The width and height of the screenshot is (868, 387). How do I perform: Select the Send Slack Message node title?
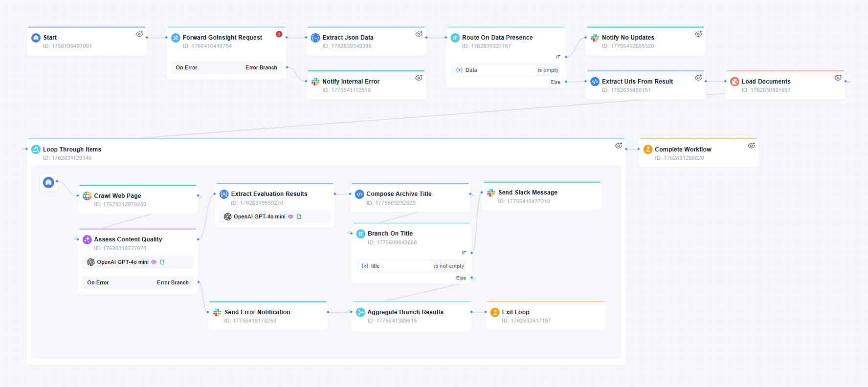(528, 193)
